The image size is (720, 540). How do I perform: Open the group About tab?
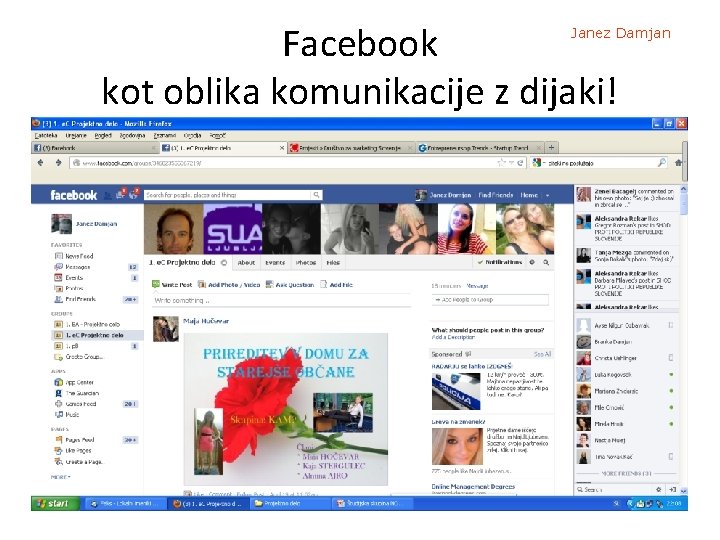(246, 263)
